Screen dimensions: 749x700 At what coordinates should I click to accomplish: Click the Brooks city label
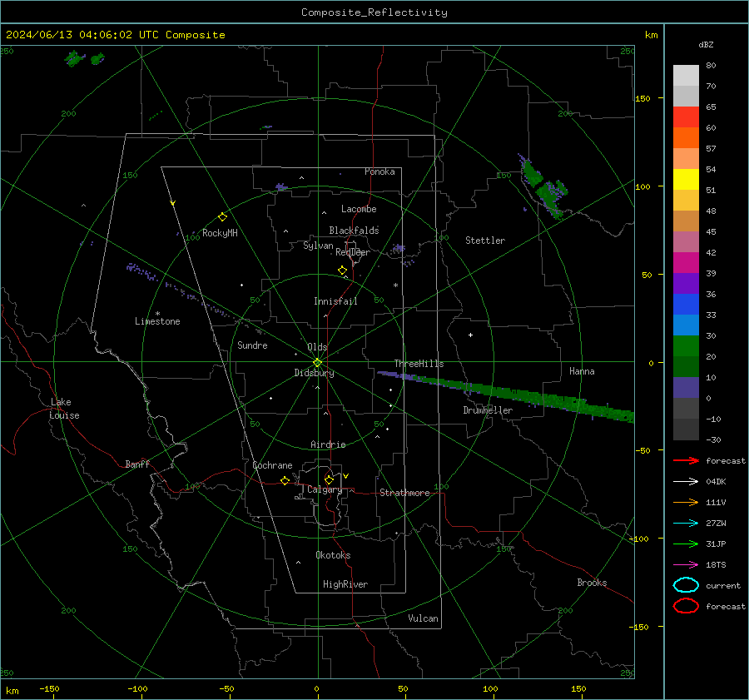592,583
